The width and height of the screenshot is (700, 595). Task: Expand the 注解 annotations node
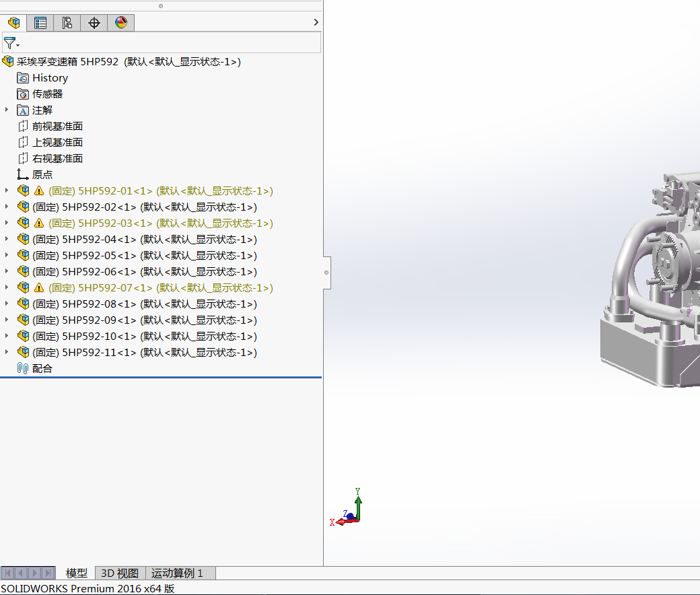[6, 109]
